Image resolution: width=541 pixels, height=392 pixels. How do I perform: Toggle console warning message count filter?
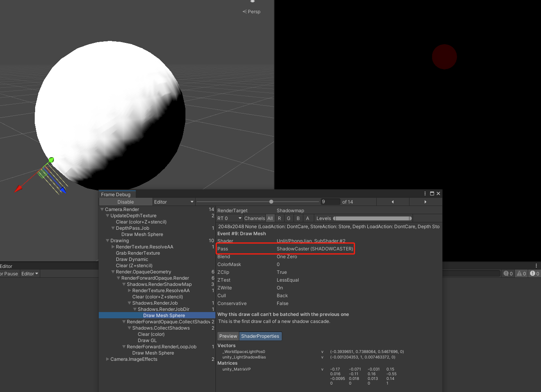pos(521,273)
